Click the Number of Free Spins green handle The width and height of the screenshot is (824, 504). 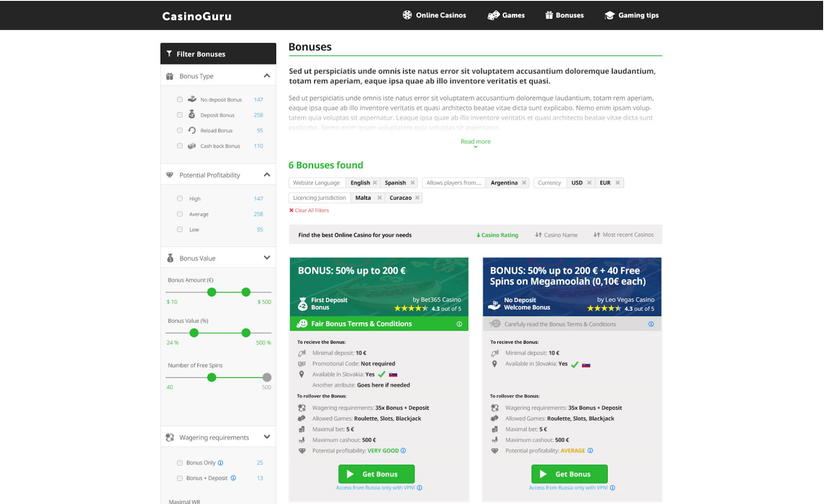click(x=212, y=377)
